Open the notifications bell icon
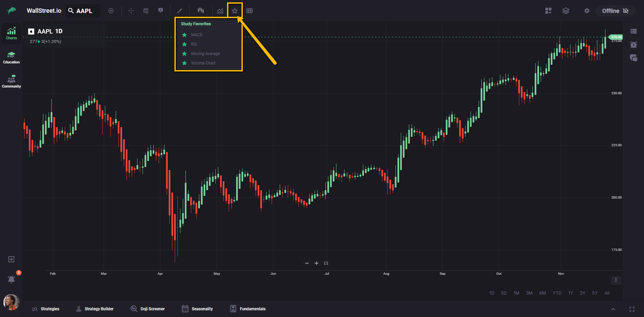The width and height of the screenshot is (644, 317). point(11,279)
